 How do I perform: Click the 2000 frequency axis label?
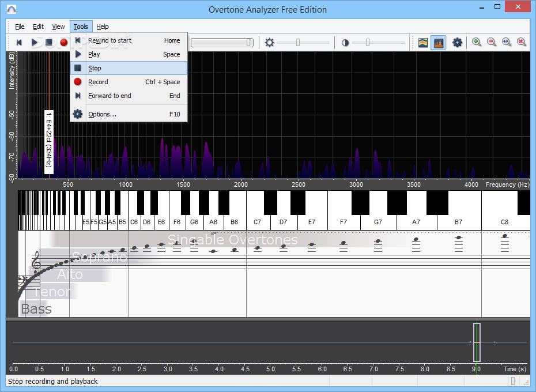241,184
